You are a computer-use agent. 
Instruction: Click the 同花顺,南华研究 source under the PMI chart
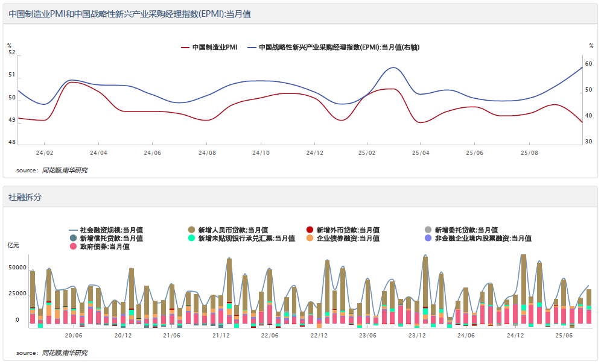pyautogui.click(x=64, y=171)
